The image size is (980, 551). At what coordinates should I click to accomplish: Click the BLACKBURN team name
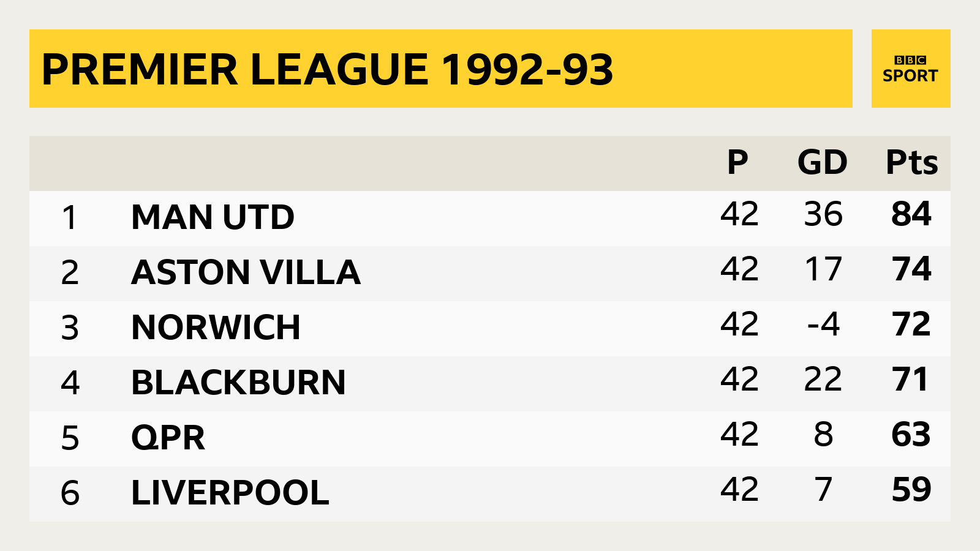pos(238,383)
